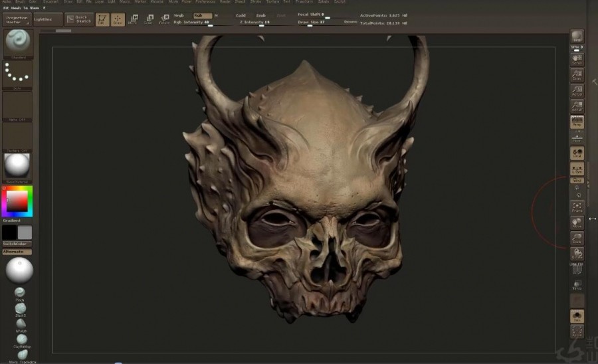Screen dimensions: 598x364
Task: Open the Projection Master
Action: tap(17, 20)
